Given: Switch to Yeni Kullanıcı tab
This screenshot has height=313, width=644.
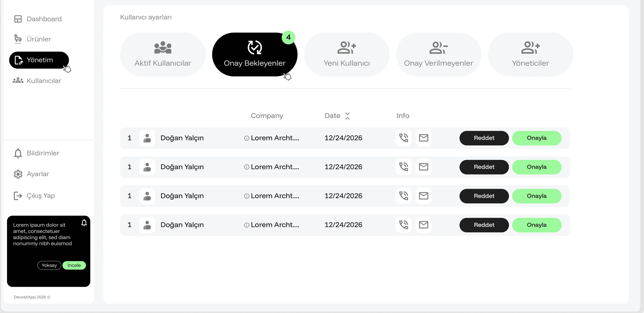Looking at the screenshot, I should [347, 54].
